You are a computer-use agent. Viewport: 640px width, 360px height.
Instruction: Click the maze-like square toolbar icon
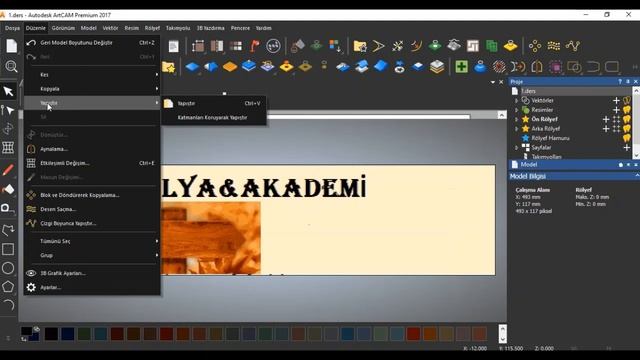[x=473, y=46]
